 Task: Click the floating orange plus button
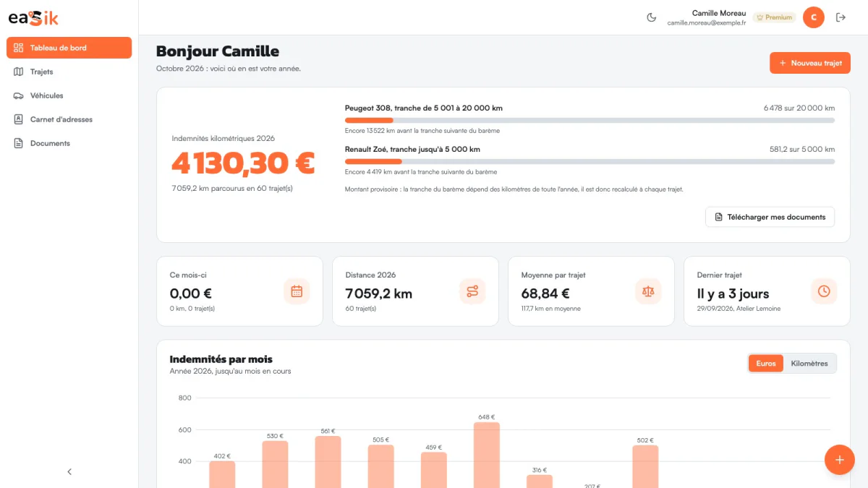point(840,459)
